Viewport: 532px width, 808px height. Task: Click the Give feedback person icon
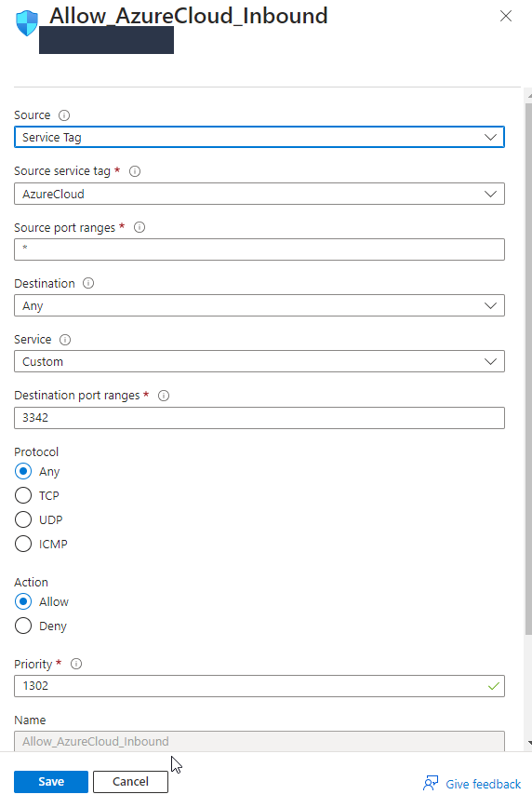(x=431, y=783)
